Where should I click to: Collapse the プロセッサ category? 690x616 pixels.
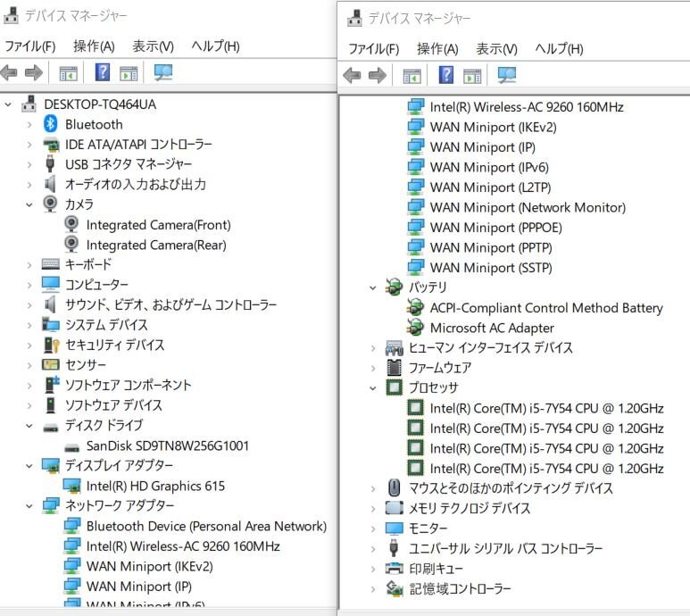click(x=373, y=387)
